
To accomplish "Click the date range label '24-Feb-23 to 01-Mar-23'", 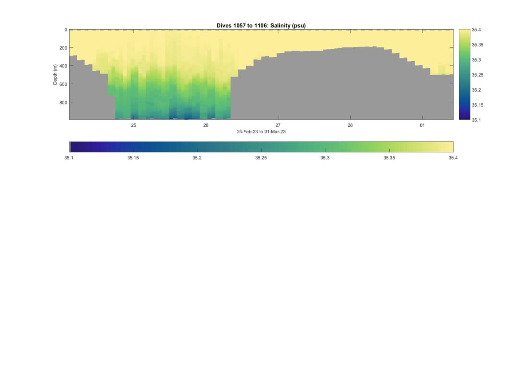I will click(x=261, y=132).
